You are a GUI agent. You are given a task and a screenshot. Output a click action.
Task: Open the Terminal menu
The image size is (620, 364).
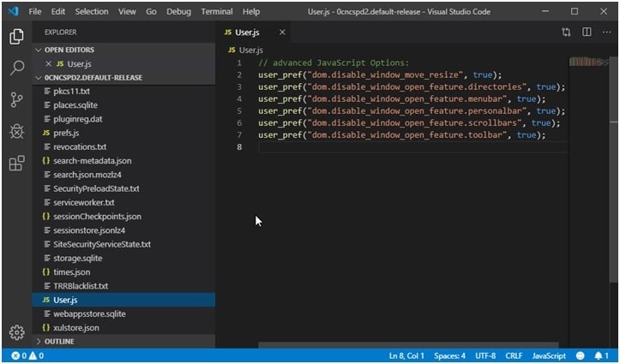click(x=217, y=11)
